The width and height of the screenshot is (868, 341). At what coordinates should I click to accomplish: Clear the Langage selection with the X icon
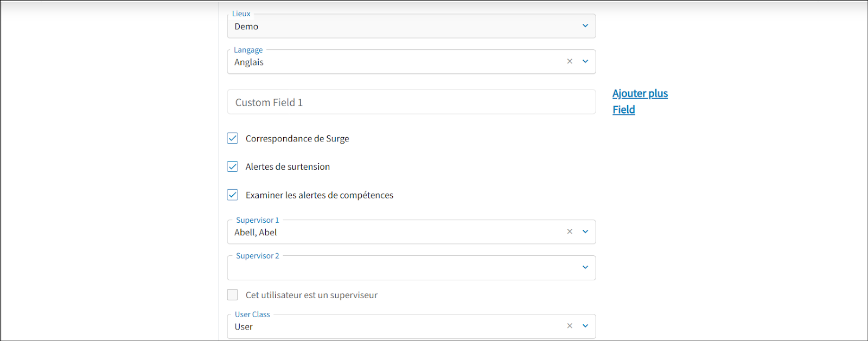[570, 61]
